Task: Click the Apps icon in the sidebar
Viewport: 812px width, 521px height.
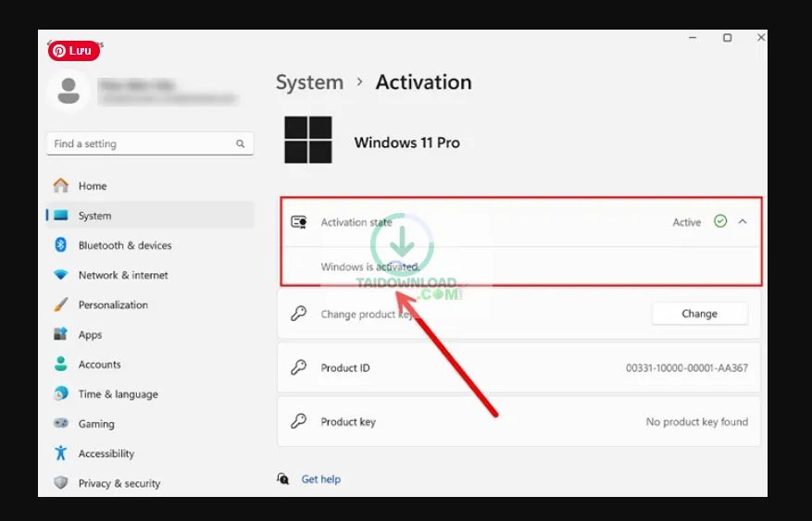Action: click(60, 334)
